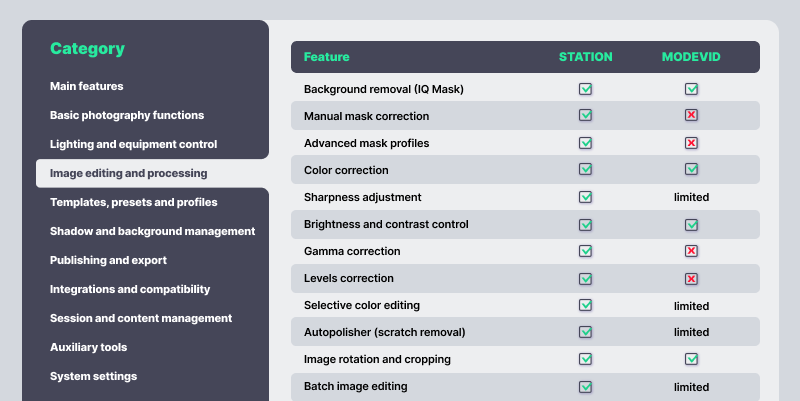Open Publishing and export category
This screenshot has width=800, height=401.
click(x=108, y=260)
